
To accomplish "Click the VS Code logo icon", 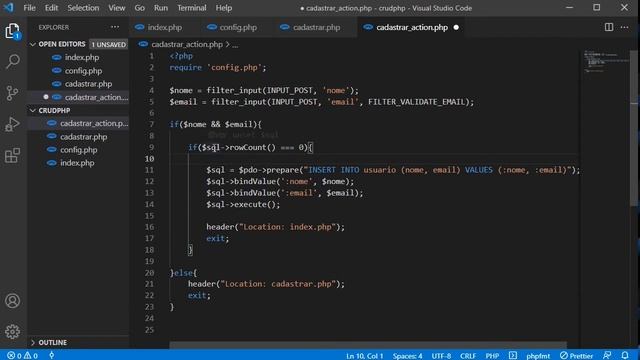I will pyautogui.click(x=9, y=8).
